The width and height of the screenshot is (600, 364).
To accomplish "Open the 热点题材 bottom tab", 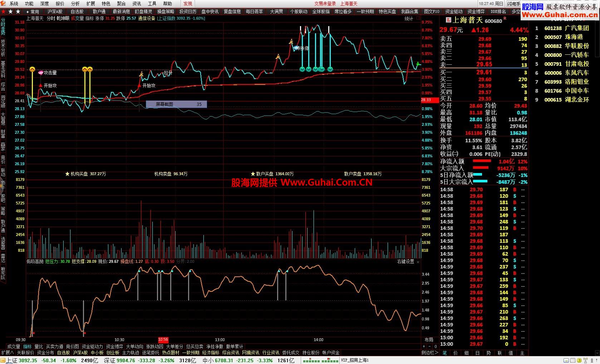I will (171, 353).
